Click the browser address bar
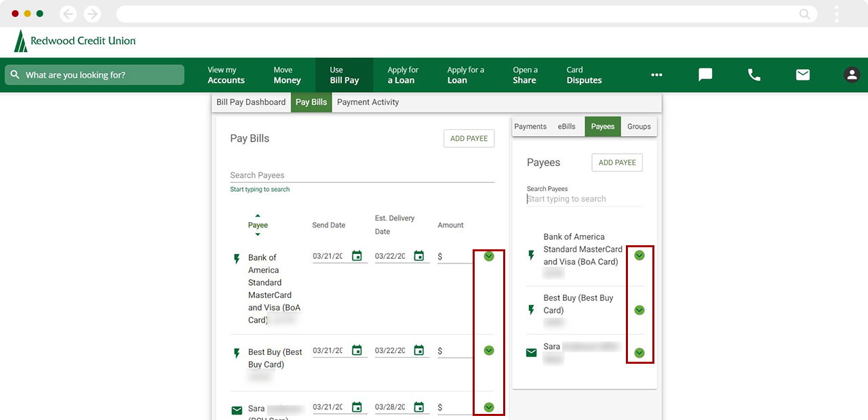The height and width of the screenshot is (420, 868). (467, 14)
